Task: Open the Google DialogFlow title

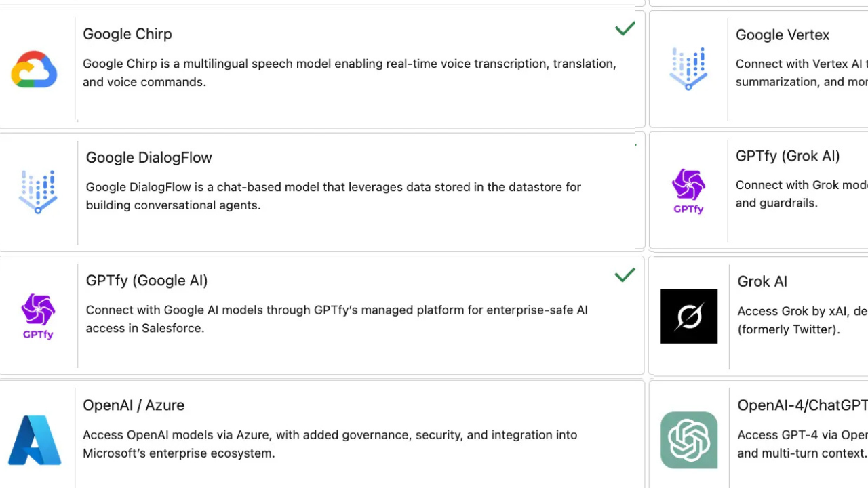Action: click(149, 157)
